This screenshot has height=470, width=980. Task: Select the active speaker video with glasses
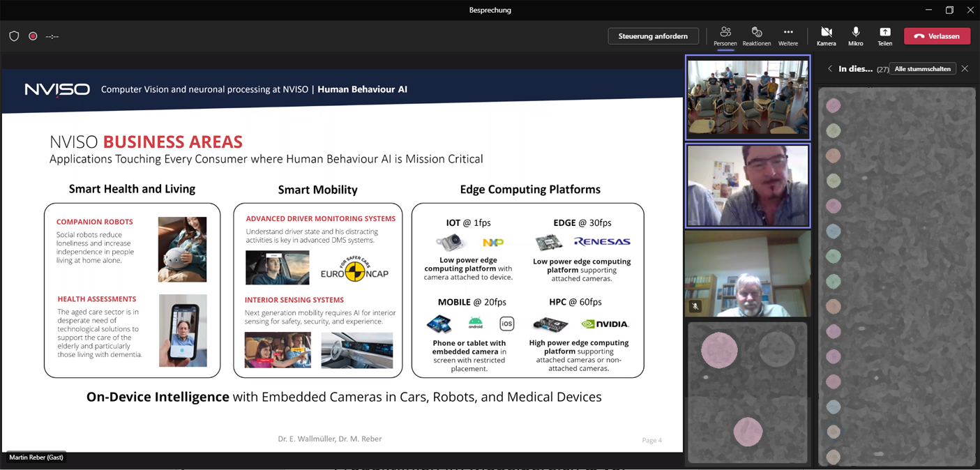click(748, 185)
